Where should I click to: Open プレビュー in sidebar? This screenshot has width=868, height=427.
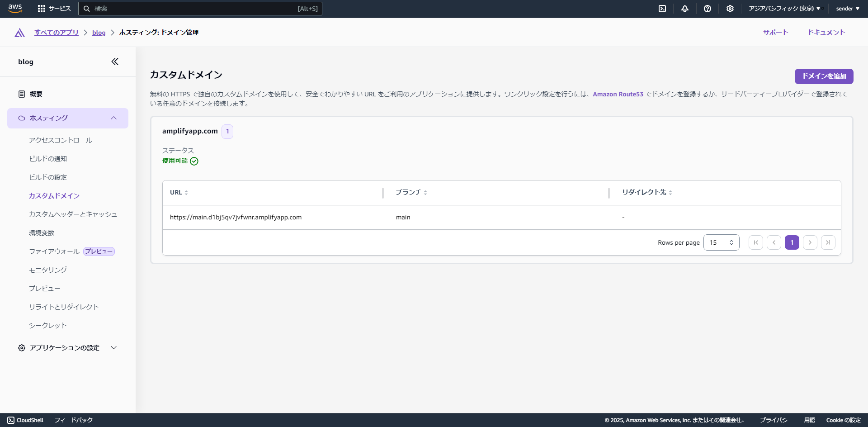click(45, 289)
